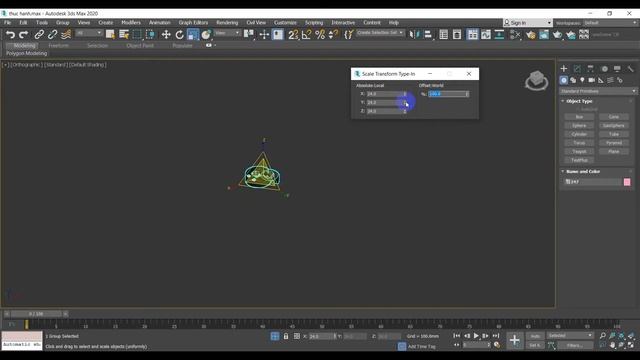Open Workspaces Default dropdown
This screenshot has width=640, height=360.
[610, 23]
